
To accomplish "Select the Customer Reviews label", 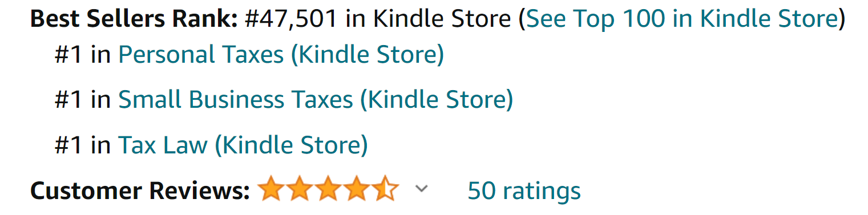I will (x=140, y=190).
